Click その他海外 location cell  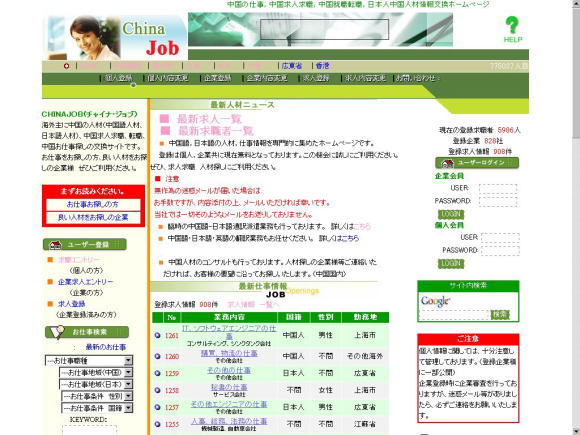click(x=365, y=356)
